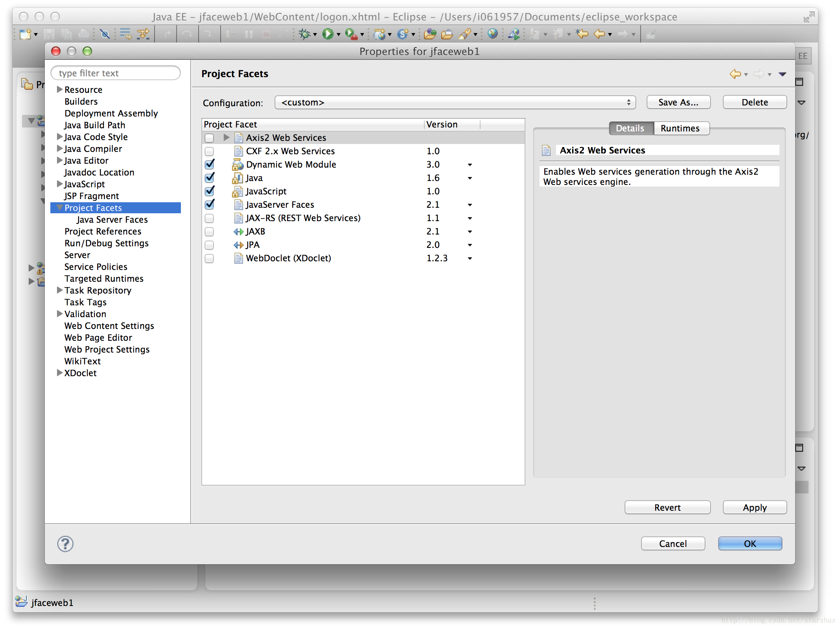
Task: Collapse the Project Facets tree node
Action: tap(60, 207)
